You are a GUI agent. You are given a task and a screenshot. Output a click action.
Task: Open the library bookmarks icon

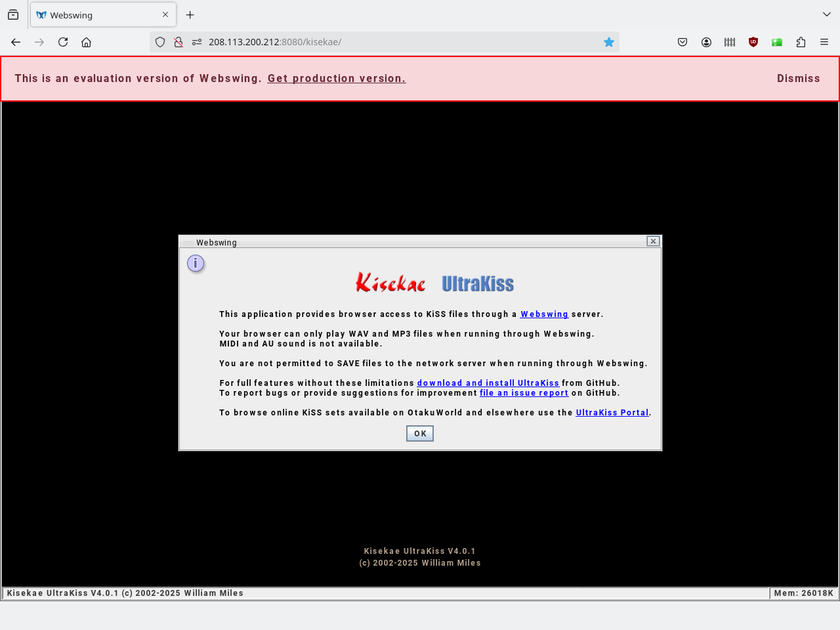(730, 42)
